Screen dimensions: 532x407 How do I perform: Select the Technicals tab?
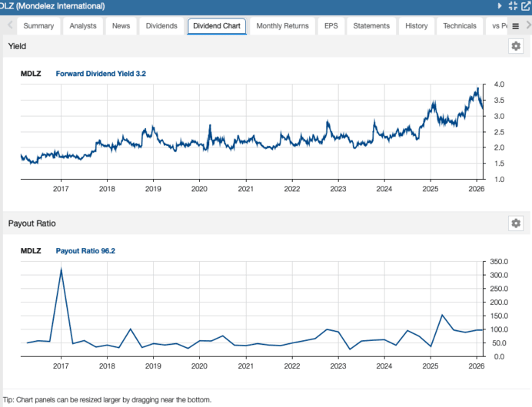pos(460,26)
